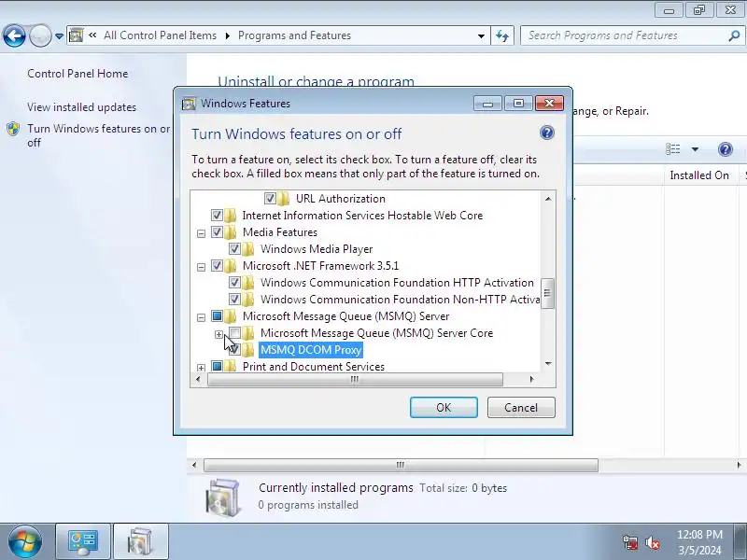Screen dimensions: 747x560
Task: Click the features list vertical scrollbar thumb
Action: tap(547, 293)
